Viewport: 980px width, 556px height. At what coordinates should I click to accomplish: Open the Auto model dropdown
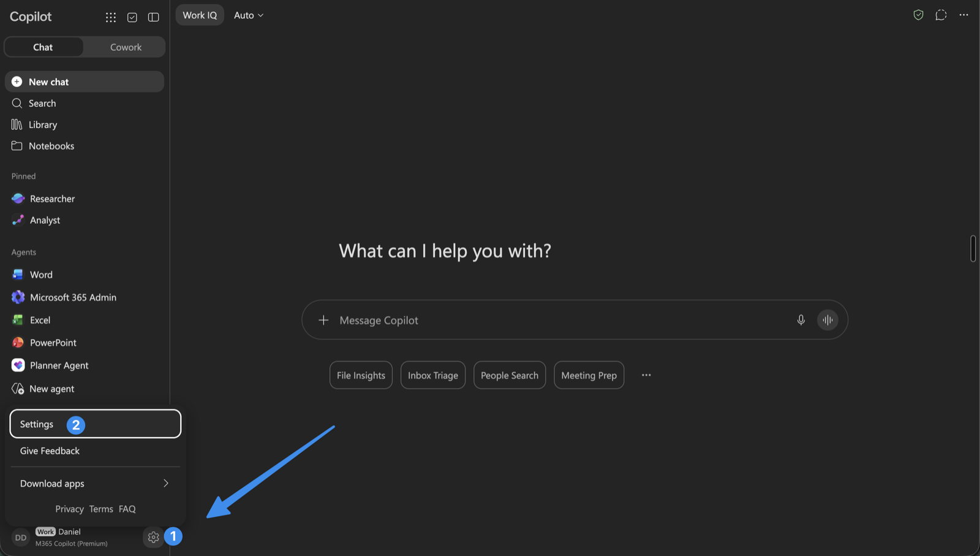click(x=249, y=15)
